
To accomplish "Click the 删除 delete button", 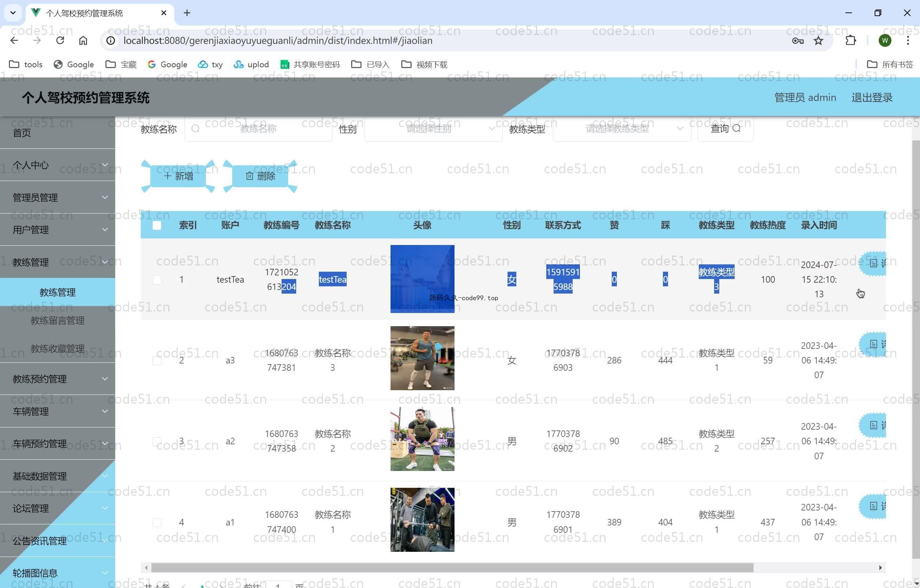I will tap(260, 176).
